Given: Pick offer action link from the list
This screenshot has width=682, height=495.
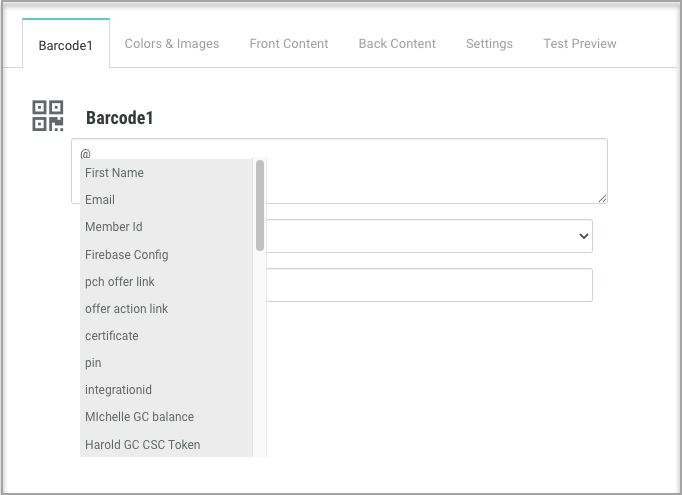Looking at the screenshot, I should pos(126,309).
